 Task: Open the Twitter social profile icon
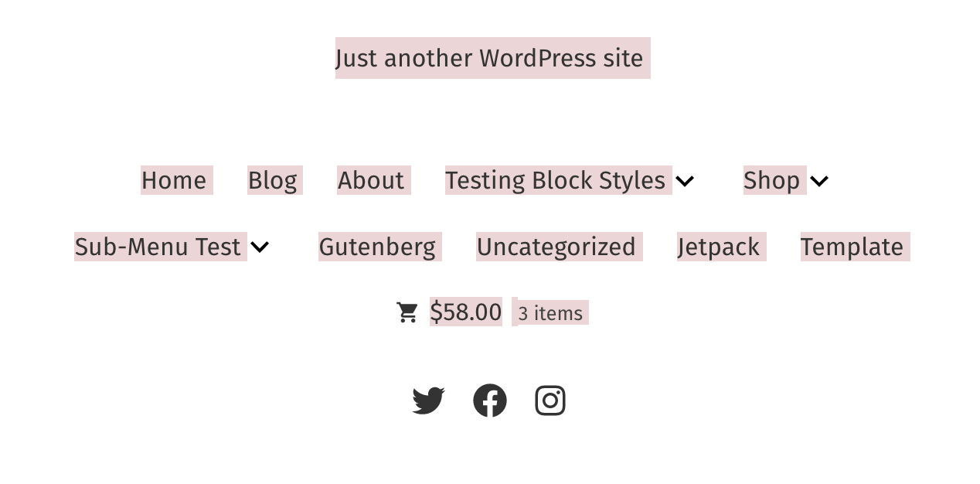[428, 400]
